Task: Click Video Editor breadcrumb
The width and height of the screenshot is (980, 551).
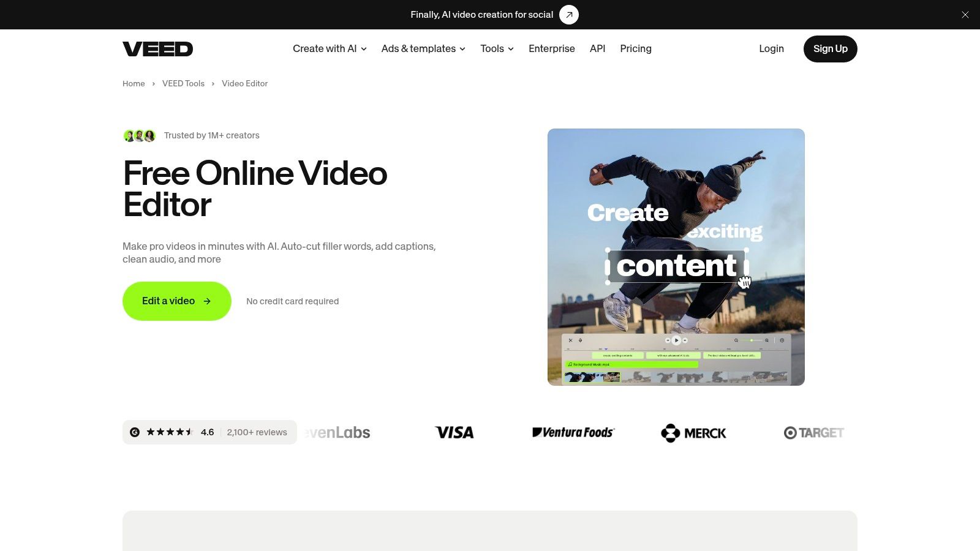Action: click(x=244, y=83)
